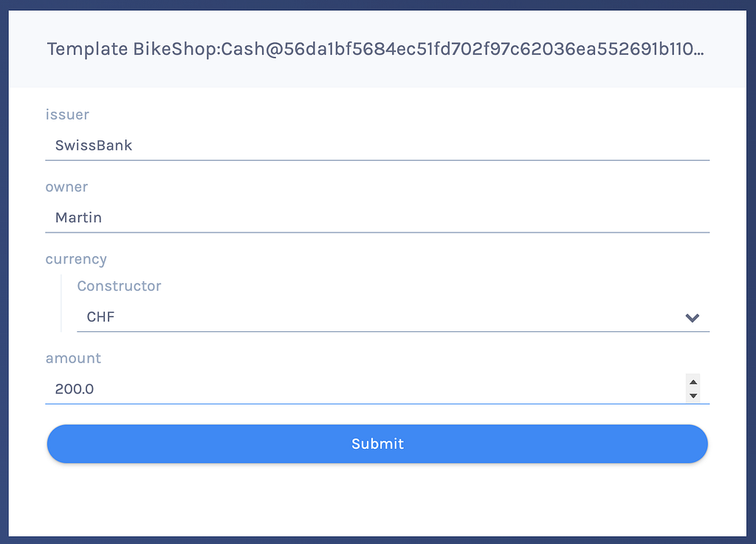This screenshot has height=544, width=756.
Task: Submit the Cash template form
Action: pos(377,444)
